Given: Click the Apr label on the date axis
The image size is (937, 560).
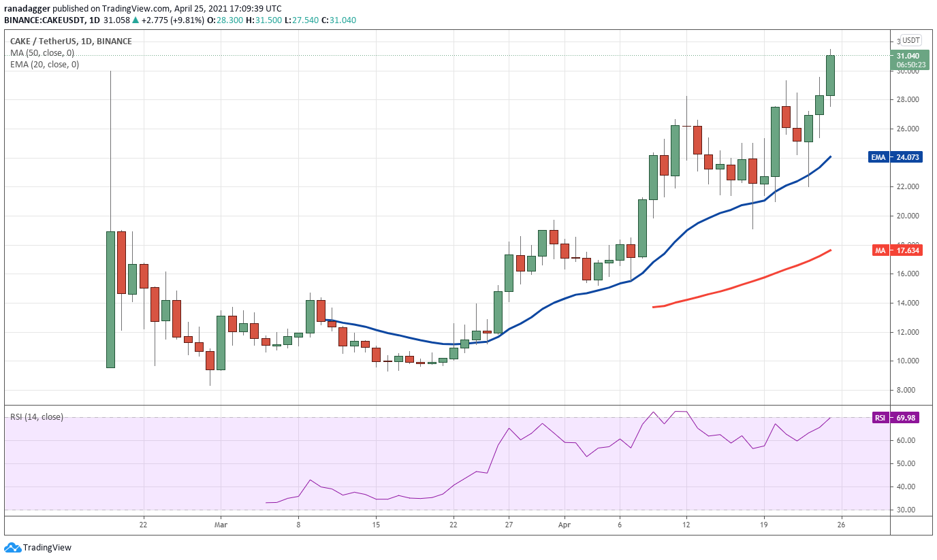Looking at the screenshot, I should point(564,525).
